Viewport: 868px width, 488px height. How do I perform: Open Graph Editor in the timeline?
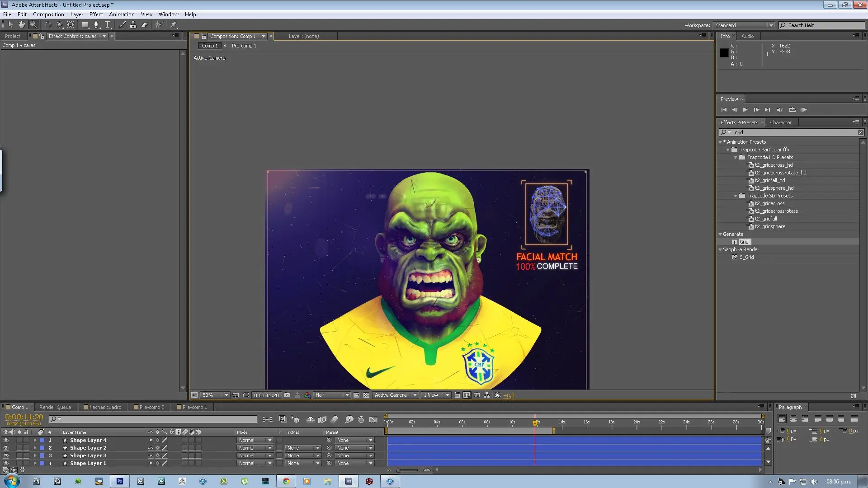click(373, 420)
